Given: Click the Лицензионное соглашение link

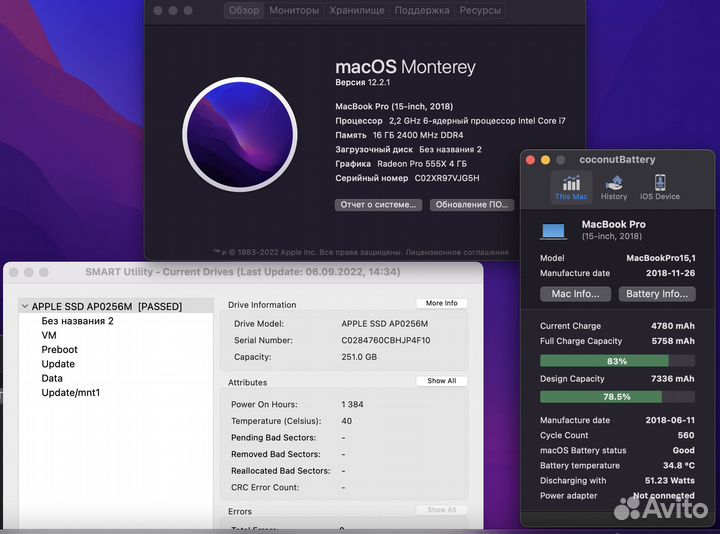Looking at the screenshot, I should [x=457, y=252].
